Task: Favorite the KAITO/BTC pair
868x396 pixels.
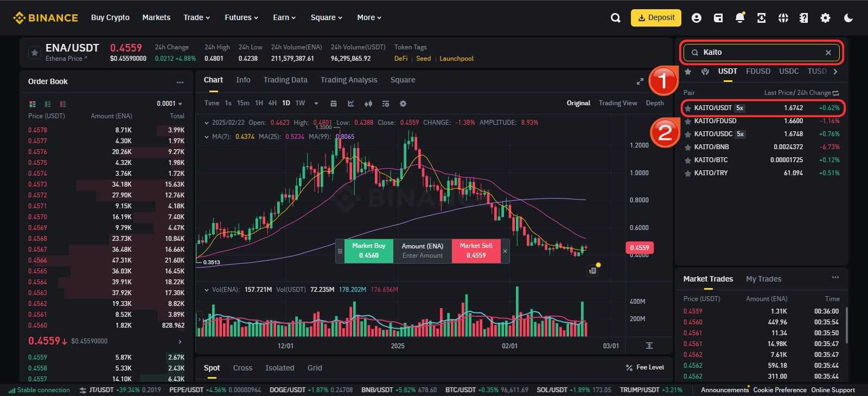Action: [687, 161]
